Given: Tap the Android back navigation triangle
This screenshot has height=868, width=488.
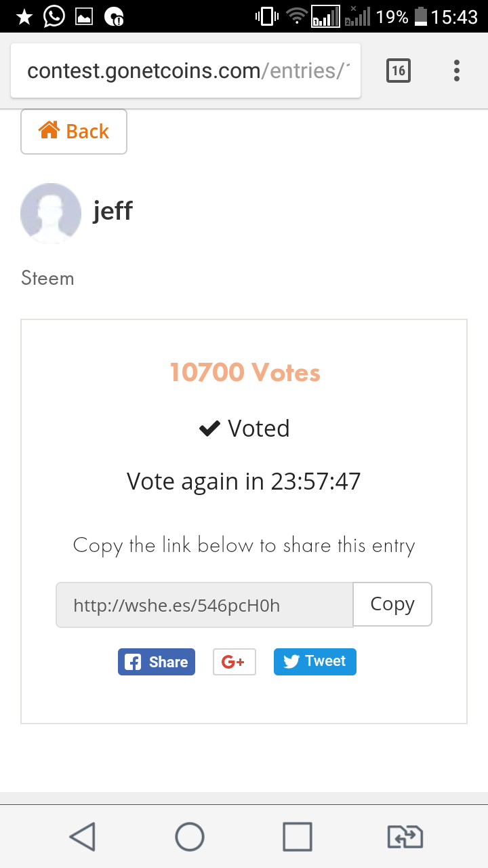Looking at the screenshot, I should tap(82, 836).
